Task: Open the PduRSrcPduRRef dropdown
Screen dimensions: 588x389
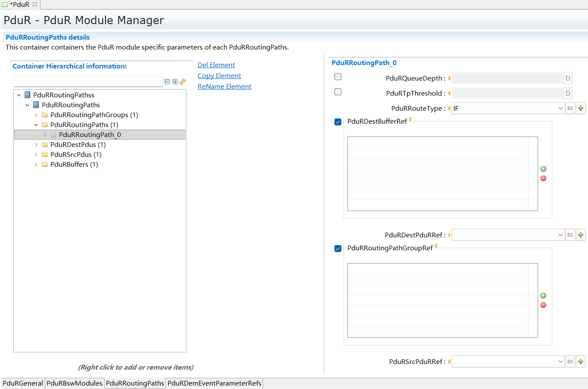Action: (560, 361)
